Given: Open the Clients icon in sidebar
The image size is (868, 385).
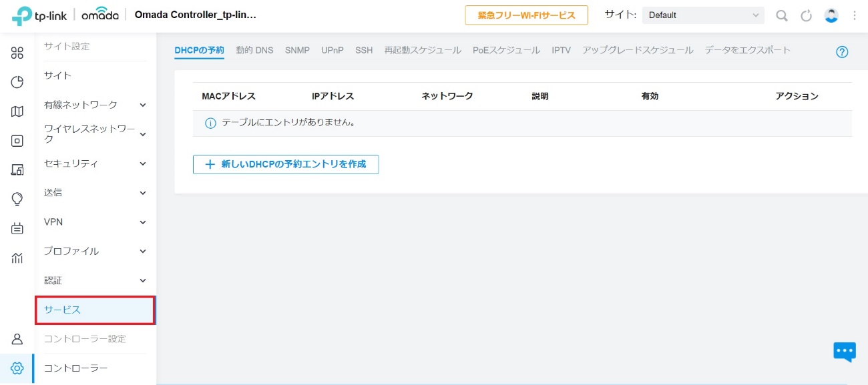Looking at the screenshot, I should (x=17, y=170).
